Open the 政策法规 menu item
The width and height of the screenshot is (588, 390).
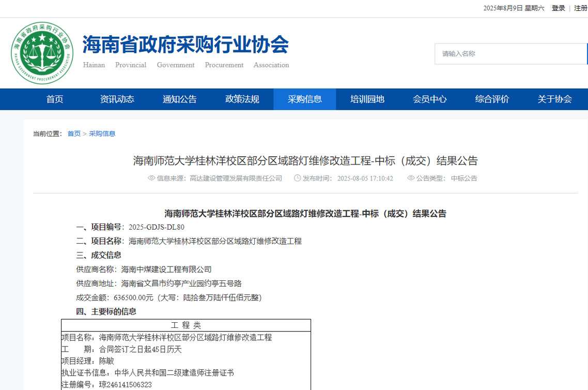pyautogui.click(x=242, y=99)
